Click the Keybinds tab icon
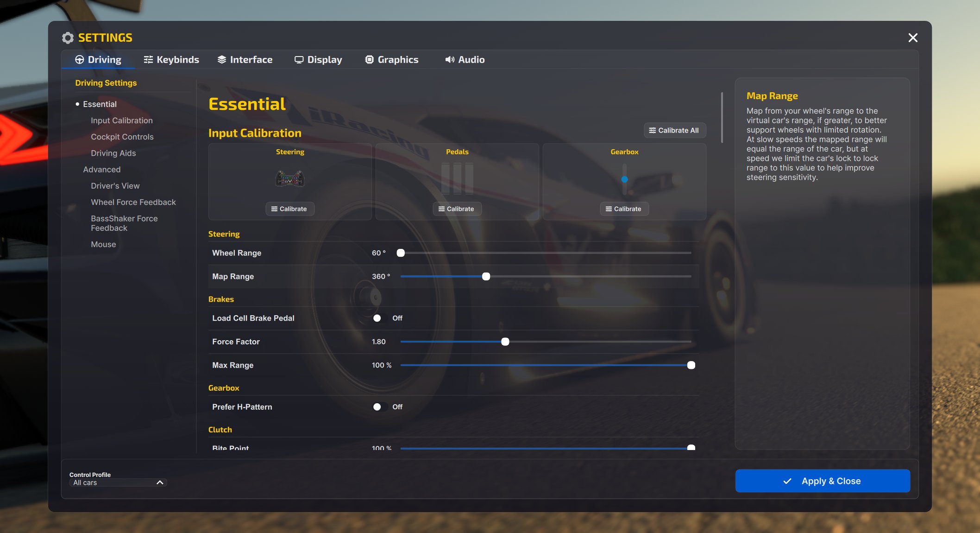980x533 pixels. (x=148, y=60)
